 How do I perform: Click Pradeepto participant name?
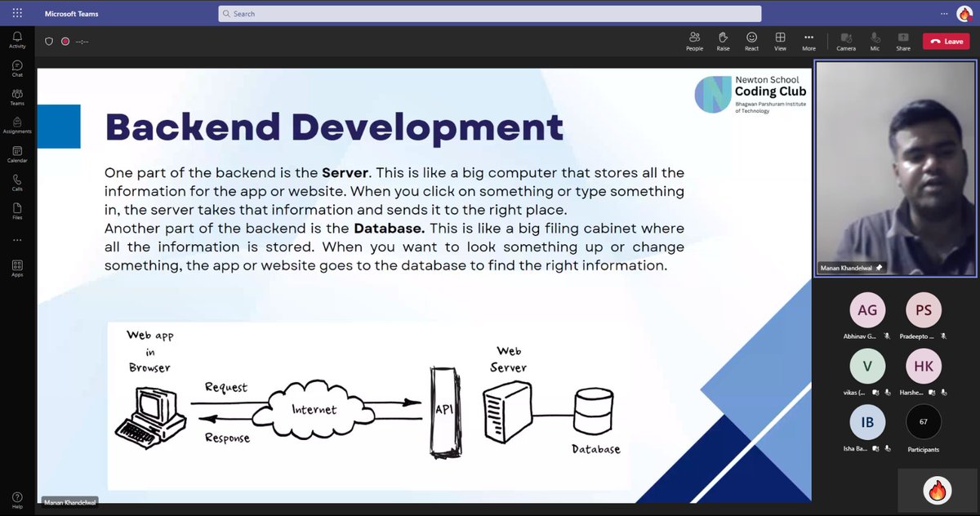[x=918, y=336]
